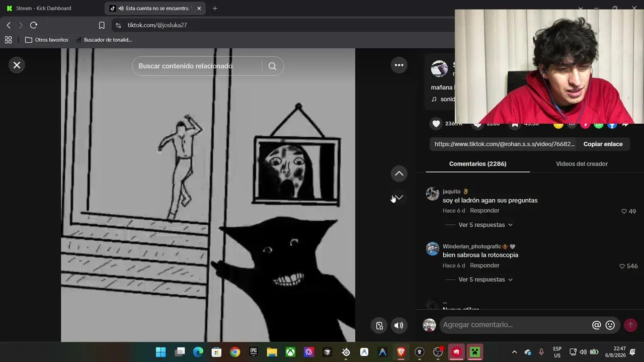The width and height of the screenshot is (644, 362).
Task: Click jaquito's profile picture
Action: pos(433,194)
